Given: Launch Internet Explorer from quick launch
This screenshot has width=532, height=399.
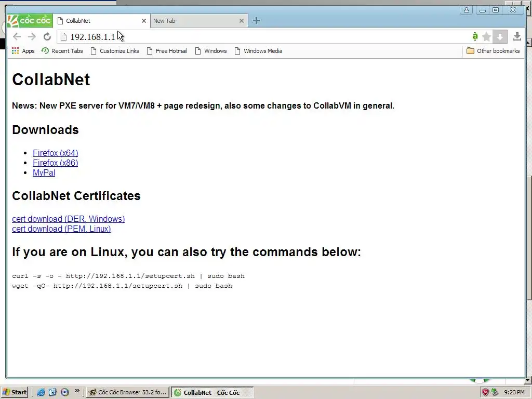Looking at the screenshot, I should pos(41,392).
